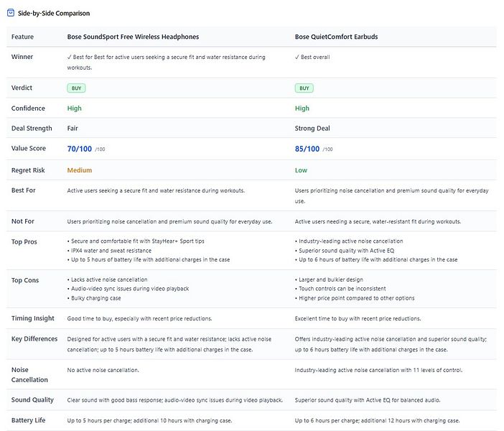Click the High confidence value under SoundSport
504x431 pixels.
coord(74,108)
